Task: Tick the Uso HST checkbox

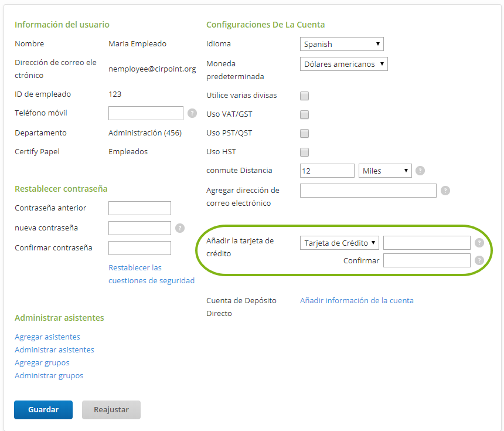Action: pyautogui.click(x=305, y=152)
